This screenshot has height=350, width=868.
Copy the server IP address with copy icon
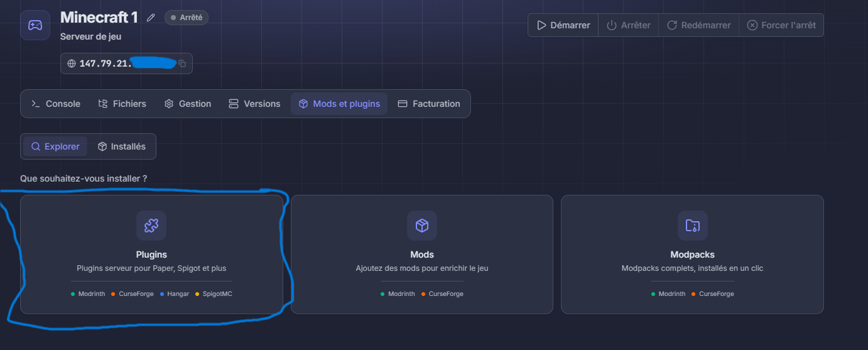click(182, 63)
